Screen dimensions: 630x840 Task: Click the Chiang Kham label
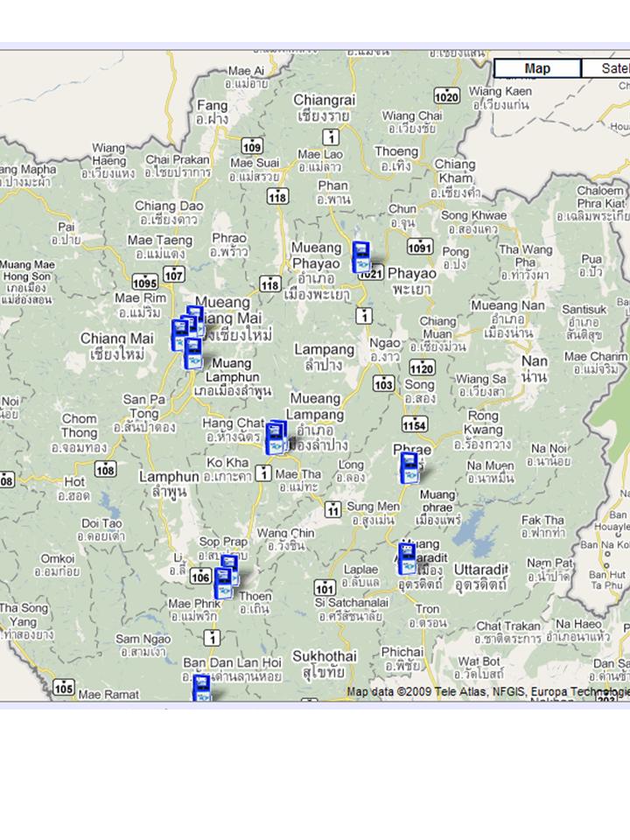(455, 178)
